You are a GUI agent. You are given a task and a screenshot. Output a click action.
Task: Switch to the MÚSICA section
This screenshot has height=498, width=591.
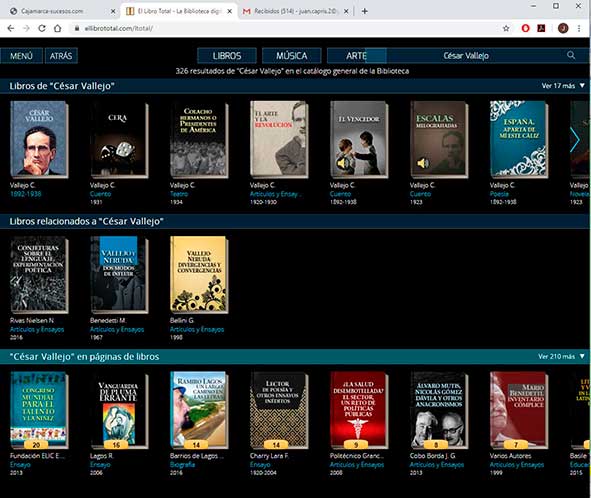pos(292,56)
